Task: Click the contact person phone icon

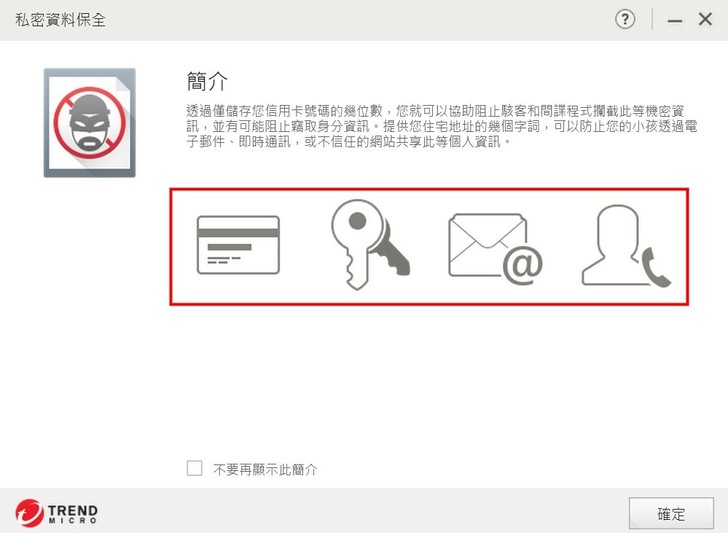Action: pyautogui.click(x=626, y=246)
